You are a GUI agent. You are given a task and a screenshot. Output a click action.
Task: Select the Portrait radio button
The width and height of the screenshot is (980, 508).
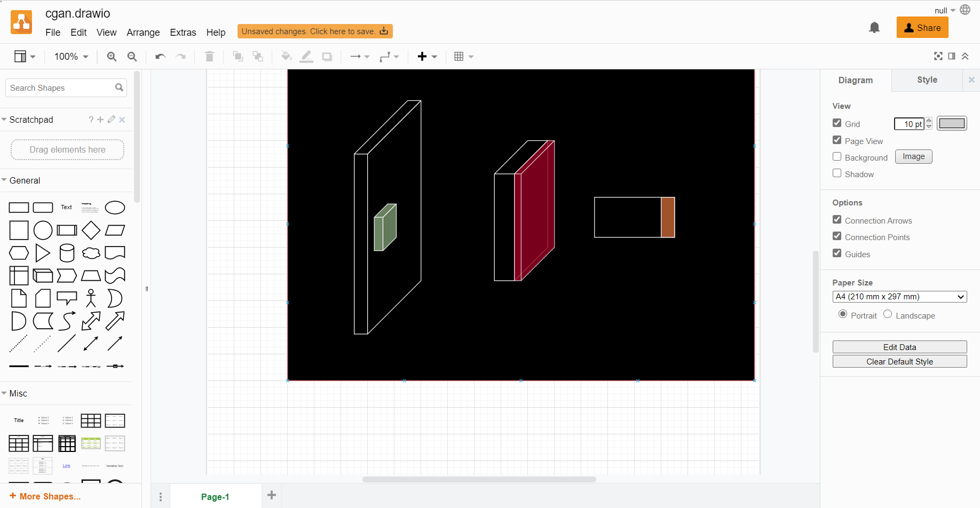tap(843, 314)
